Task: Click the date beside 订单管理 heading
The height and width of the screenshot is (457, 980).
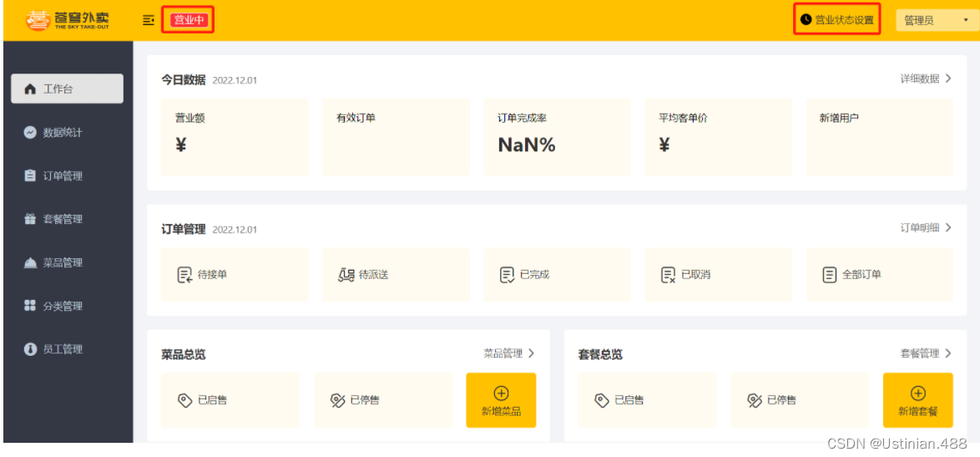Action: pyautogui.click(x=235, y=230)
